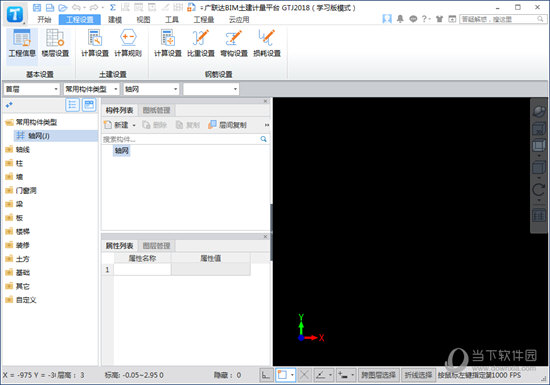The image size is (550, 385).
Task: Expand component toolbar overflow chevron
Action: (x=267, y=125)
